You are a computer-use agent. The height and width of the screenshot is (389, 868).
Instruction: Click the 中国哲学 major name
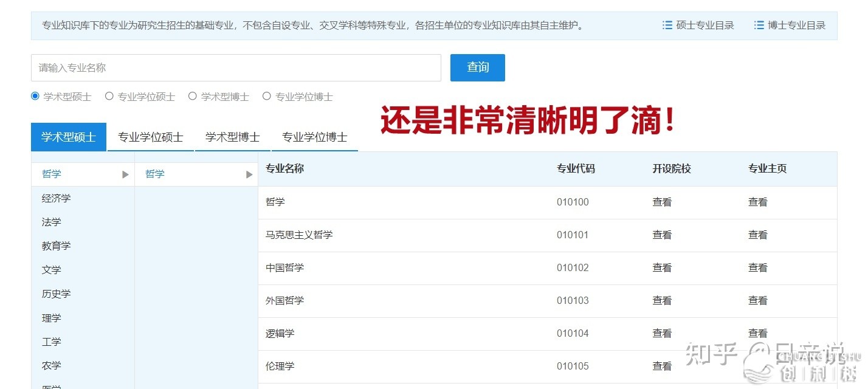tap(285, 267)
